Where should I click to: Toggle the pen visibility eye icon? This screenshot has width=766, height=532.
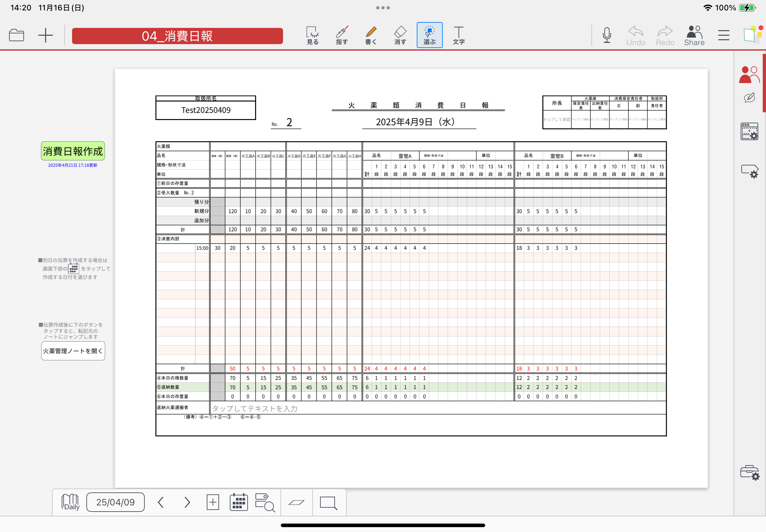coord(749,98)
